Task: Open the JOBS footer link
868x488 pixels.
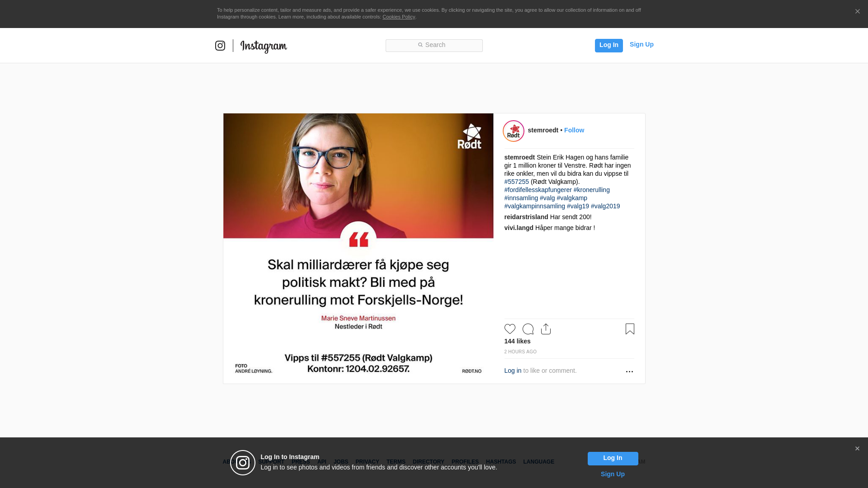Action: pyautogui.click(x=341, y=462)
